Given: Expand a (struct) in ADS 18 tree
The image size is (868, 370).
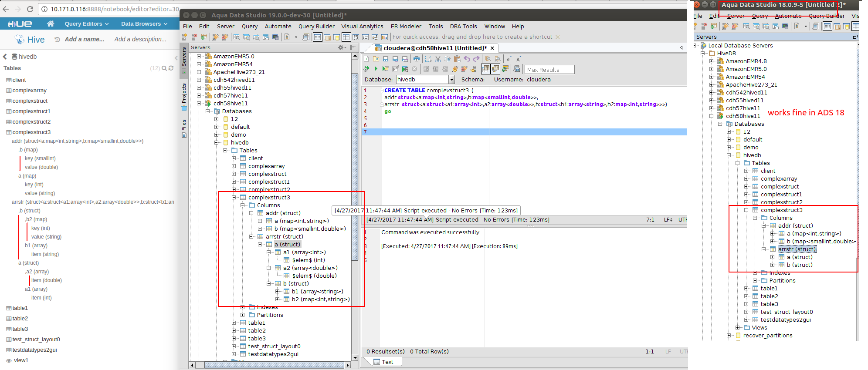Looking at the screenshot, I should [773, 257].
